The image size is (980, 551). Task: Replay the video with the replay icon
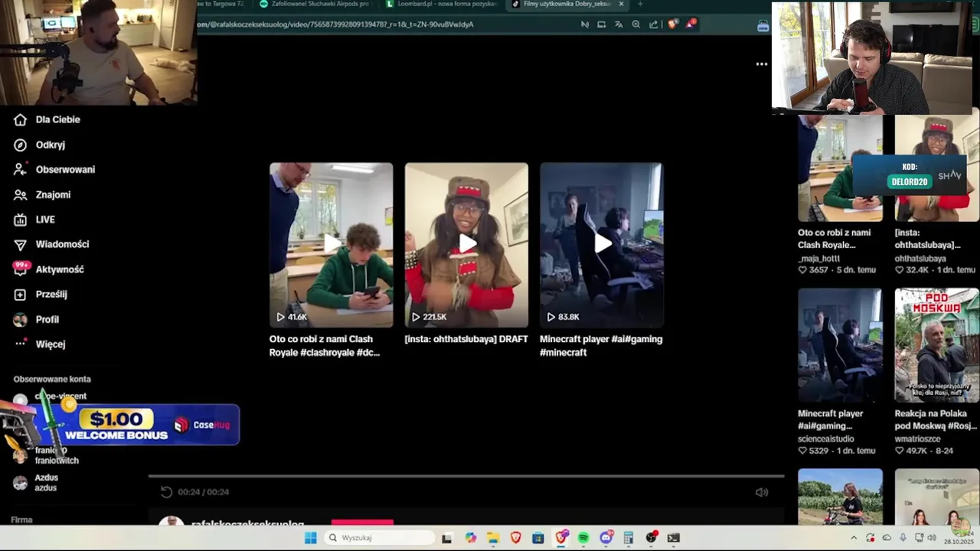(166, 492)
